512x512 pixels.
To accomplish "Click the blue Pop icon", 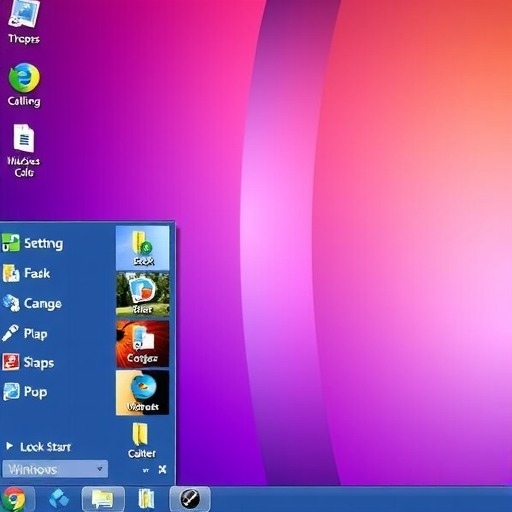I will [x=11, y=392].
